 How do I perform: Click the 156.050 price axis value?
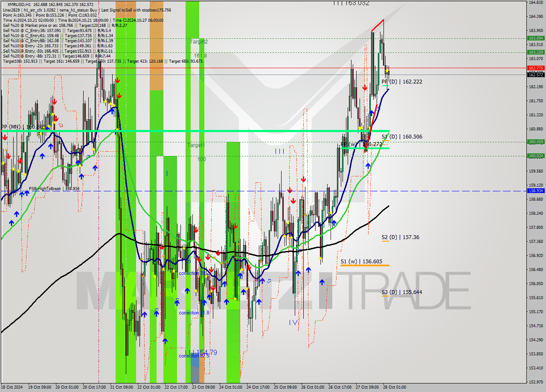[535, 283]
